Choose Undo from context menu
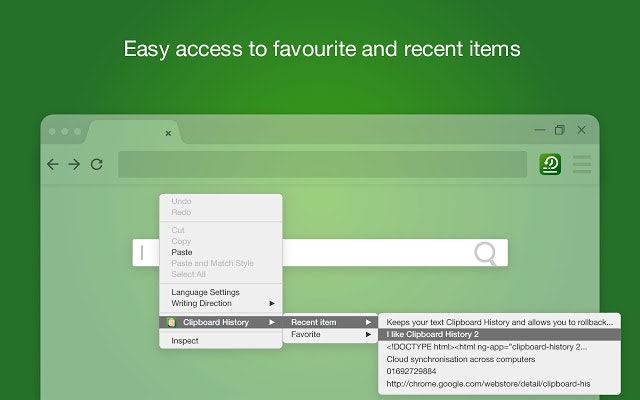This screenshot has height=400, width=640. click(x=181, y=201)
